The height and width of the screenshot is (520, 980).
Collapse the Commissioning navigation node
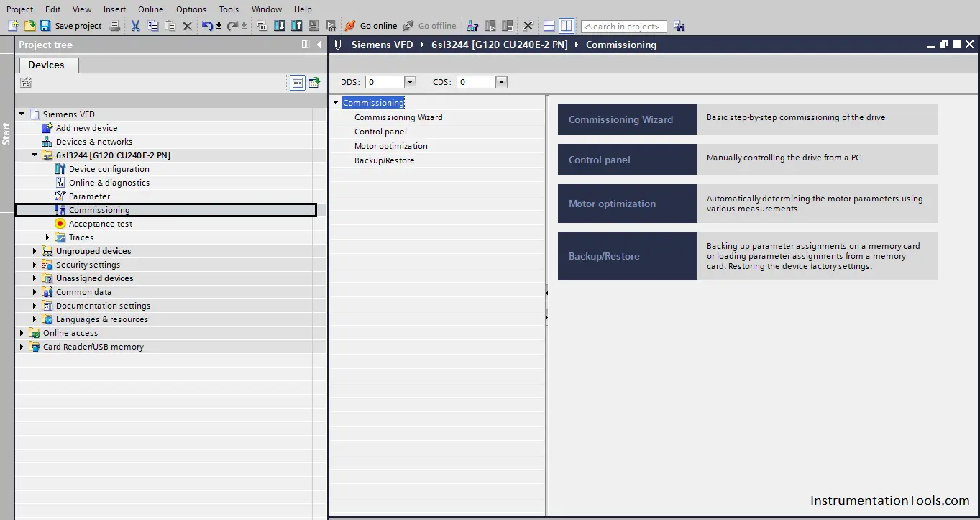[336, 103]
